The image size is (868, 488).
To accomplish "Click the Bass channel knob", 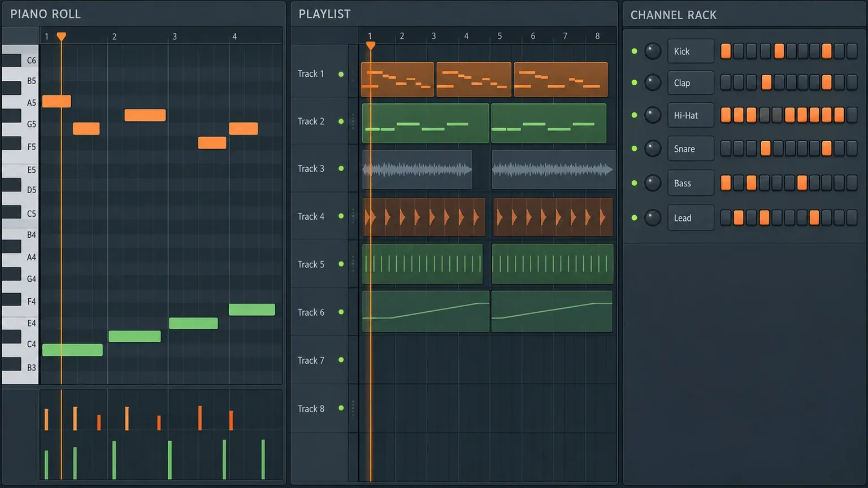I will pyautogui.click(x=653, y=183).
